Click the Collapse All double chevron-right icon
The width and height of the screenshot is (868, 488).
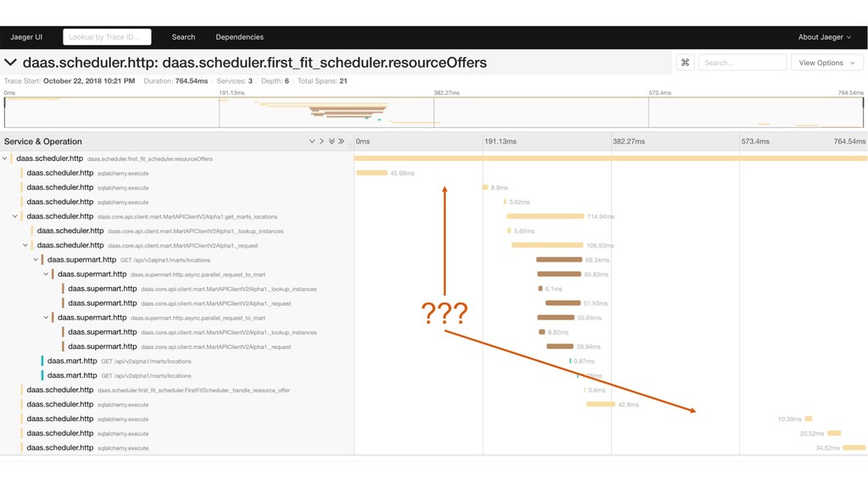pos(342,141)
